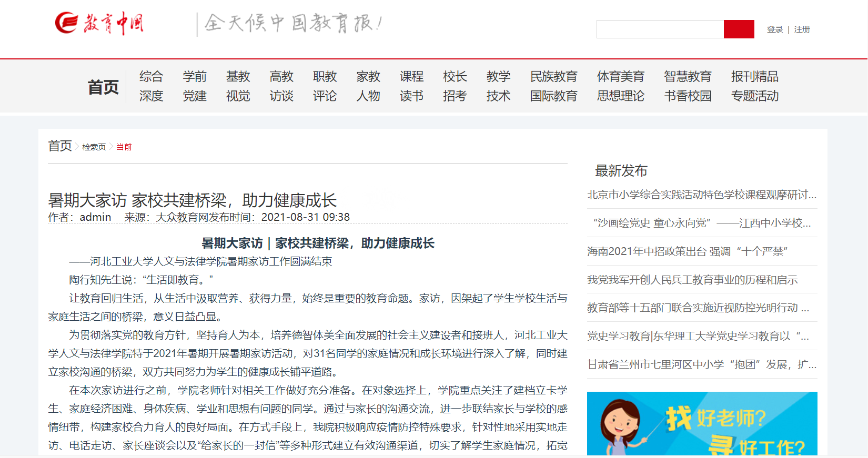
Task: Select the 学前 navigation item
Action: [195, 77]
